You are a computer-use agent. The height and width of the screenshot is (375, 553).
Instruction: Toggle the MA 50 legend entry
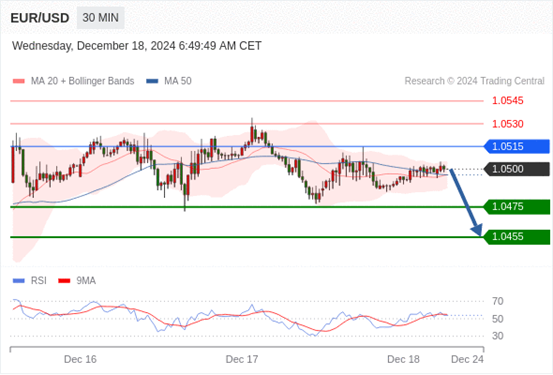(x=169, y=81)
